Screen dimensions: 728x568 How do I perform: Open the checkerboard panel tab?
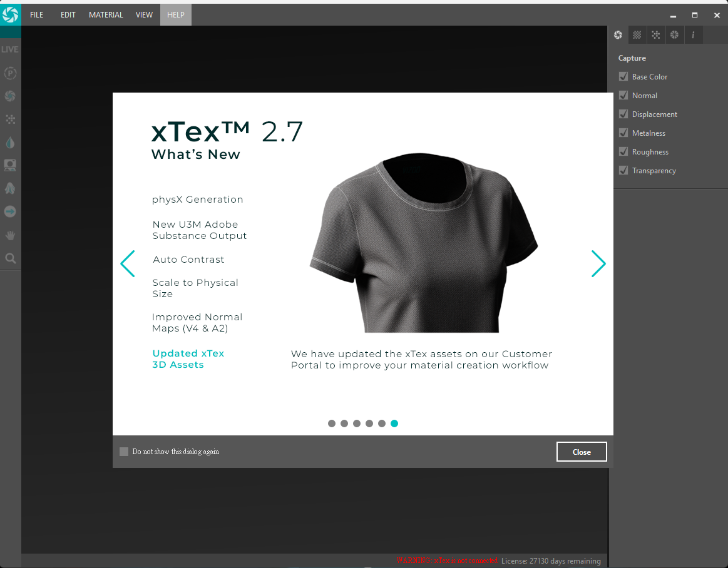[x=637, y=35]
